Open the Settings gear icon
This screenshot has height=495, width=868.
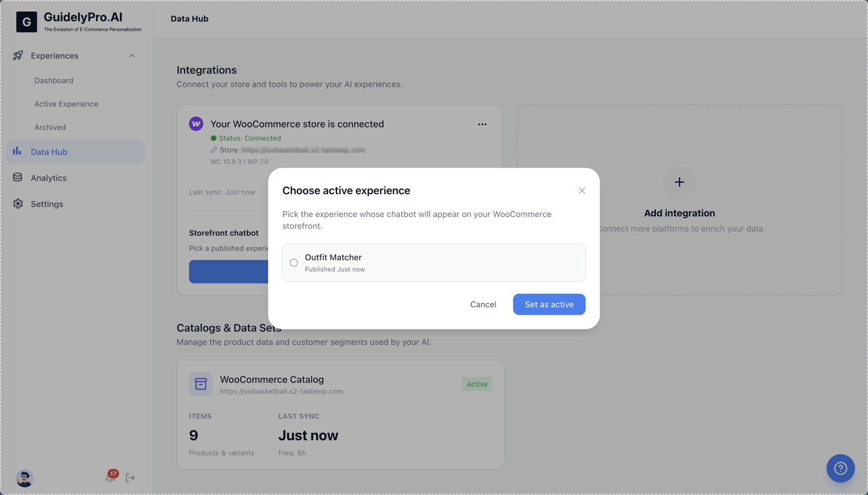pyautogui.click(x=18, y=203)
